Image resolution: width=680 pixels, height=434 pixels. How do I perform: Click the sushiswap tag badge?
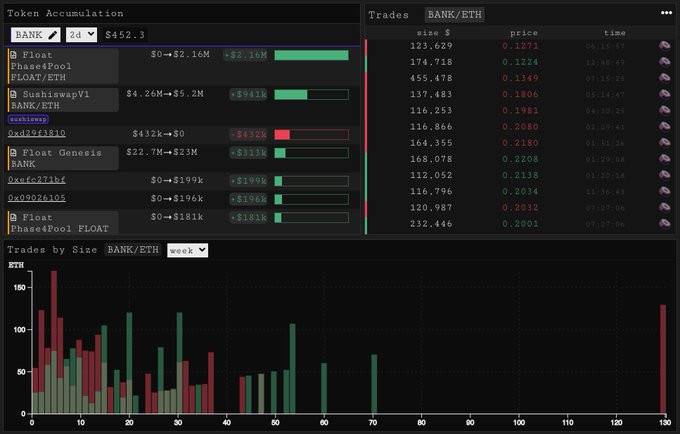coord(29,119)
